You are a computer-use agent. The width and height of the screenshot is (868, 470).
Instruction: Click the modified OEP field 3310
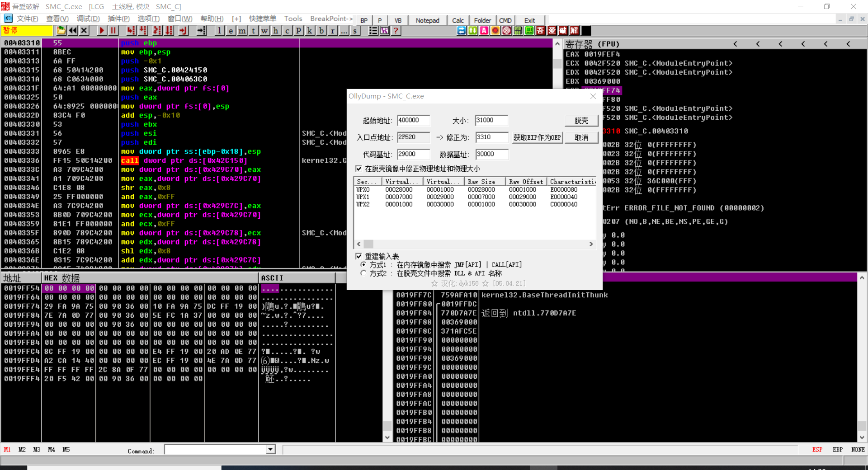tap(492, 137)
